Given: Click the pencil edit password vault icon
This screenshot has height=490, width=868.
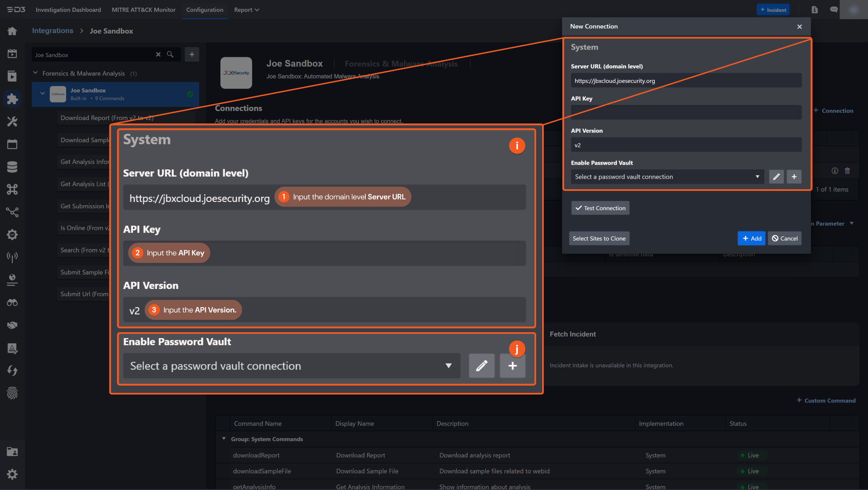Looking at the screenshot, I should point(776,177).
